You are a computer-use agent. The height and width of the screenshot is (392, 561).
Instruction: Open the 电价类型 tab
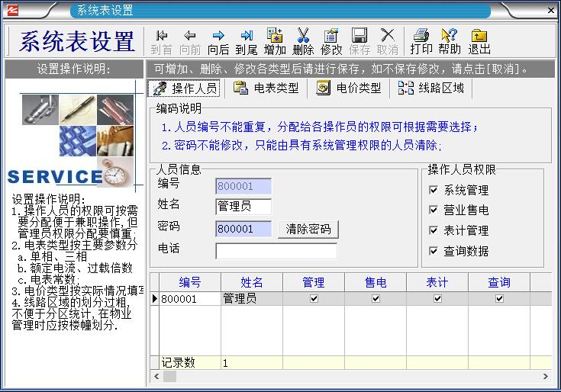click(x=348, y=88)
